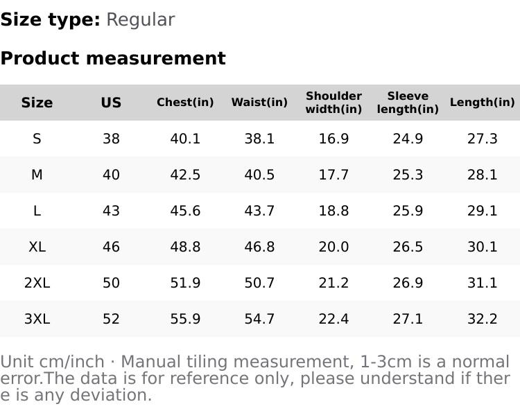Click the Regular size type value

tap(140, 20)
